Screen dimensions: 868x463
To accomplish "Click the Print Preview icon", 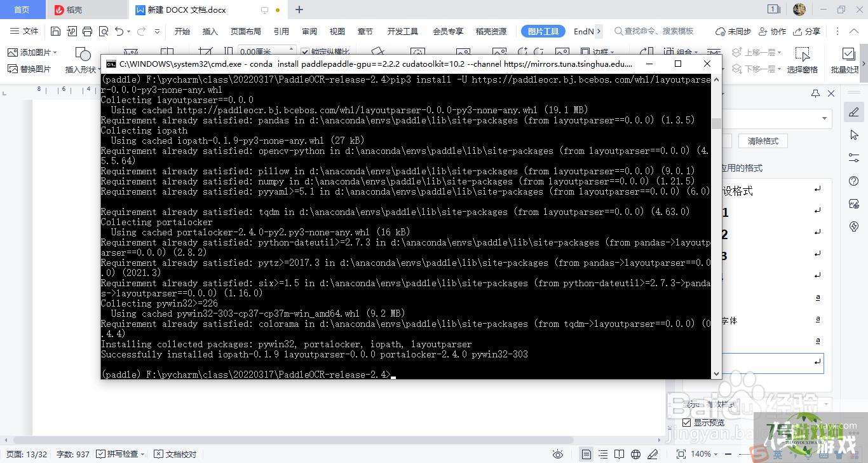I will point(103,31).
